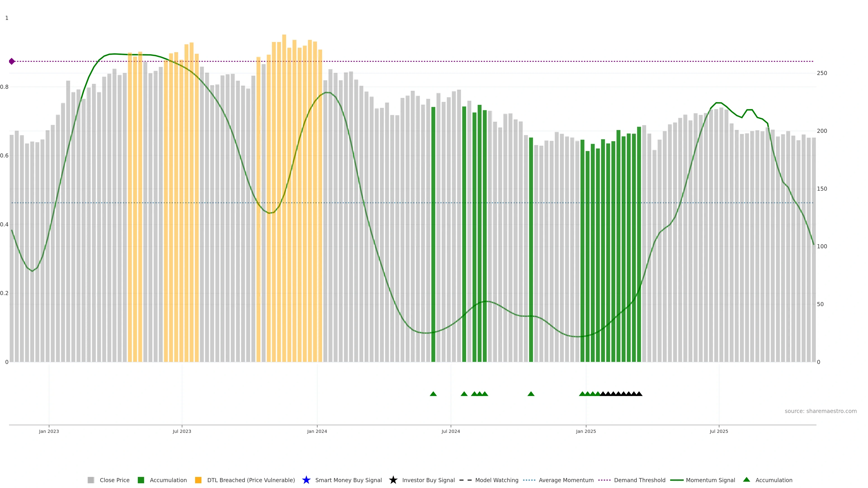Click the purple diamond Demand Threshold marker
This screenshot has width=868, height=488.
[12, 61]
